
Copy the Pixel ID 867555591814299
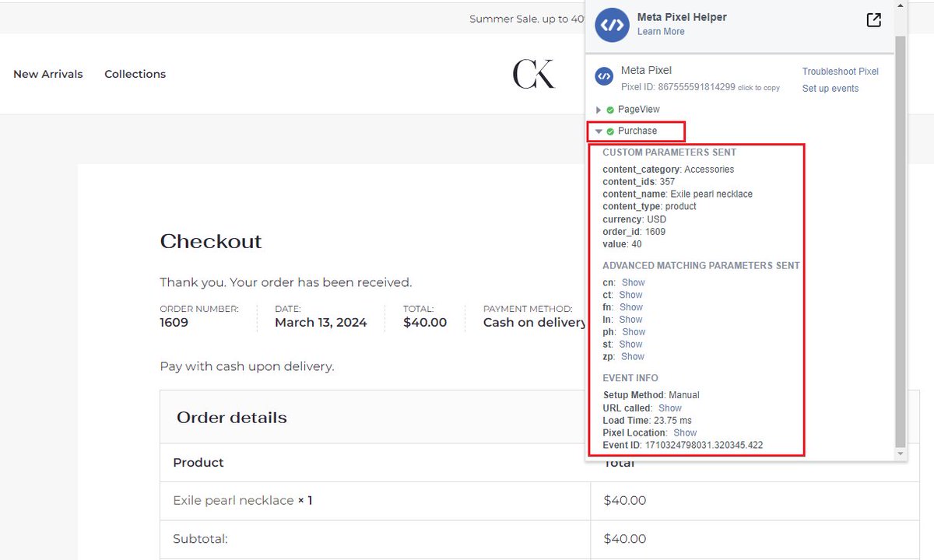[700, 87]
